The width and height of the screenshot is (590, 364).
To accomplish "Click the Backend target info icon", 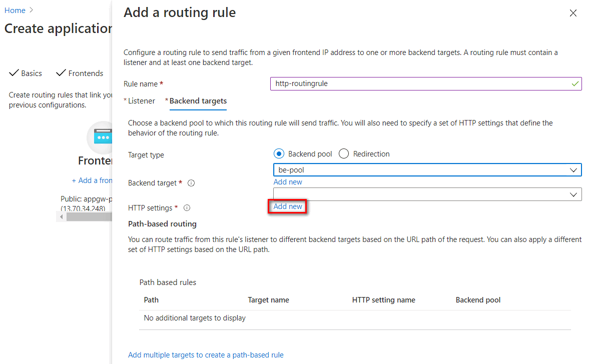I will point(191,183).
